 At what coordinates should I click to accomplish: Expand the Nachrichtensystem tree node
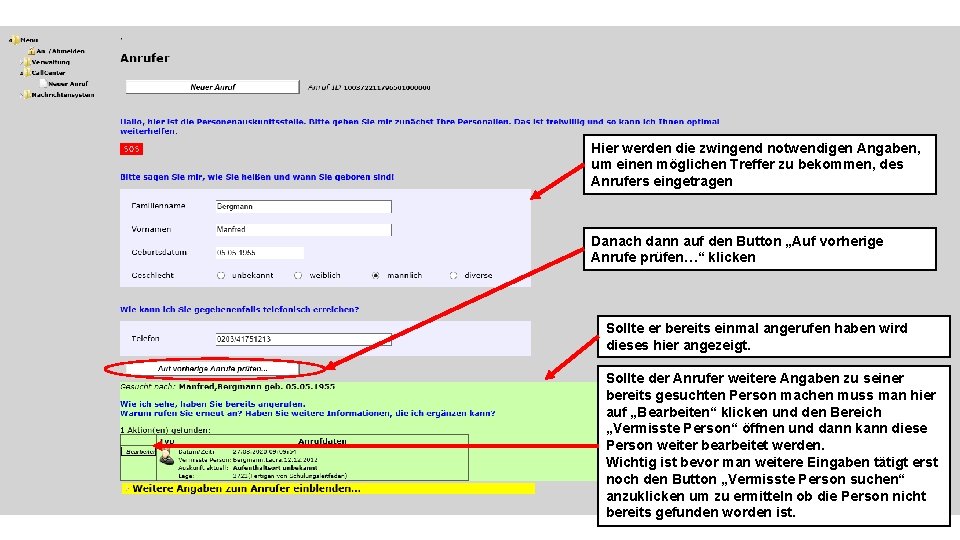tap(21, 95)
